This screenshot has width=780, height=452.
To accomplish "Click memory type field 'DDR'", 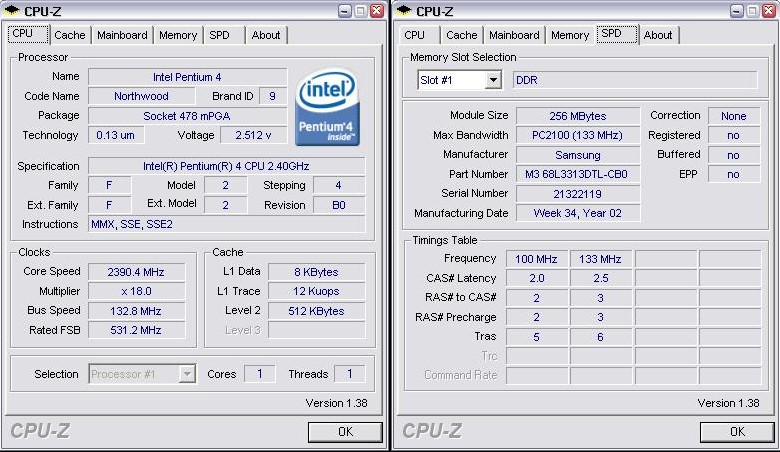I will click(x=635, y=80).
